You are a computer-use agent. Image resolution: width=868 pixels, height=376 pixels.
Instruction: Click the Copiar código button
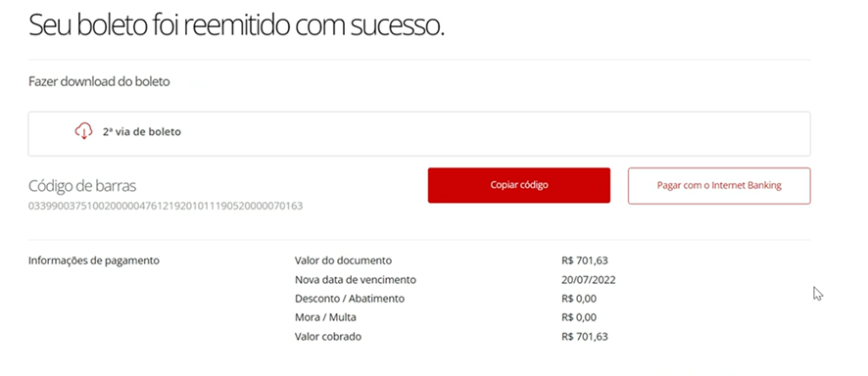(518, 185)
